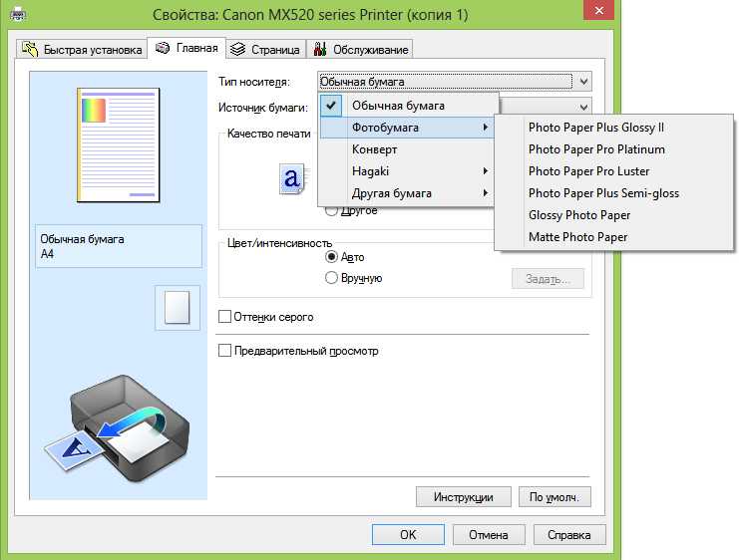The image size is (739, 560).
Task: Select Конверт media type
Action: (x=406, y=149)
